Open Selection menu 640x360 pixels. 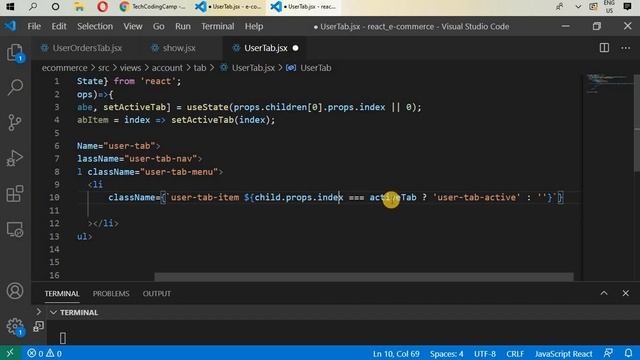(x=95, y=26)
